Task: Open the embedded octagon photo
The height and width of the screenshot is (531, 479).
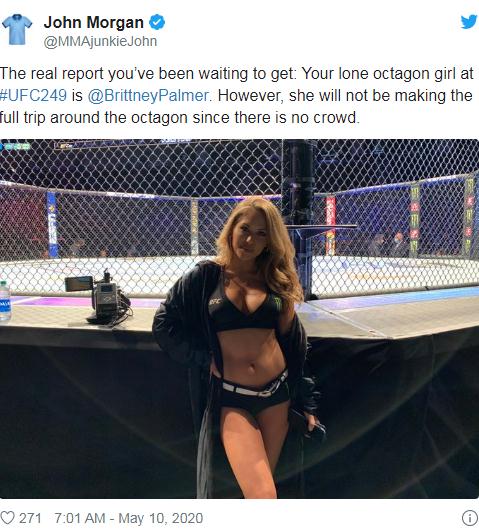Action: 239,319
